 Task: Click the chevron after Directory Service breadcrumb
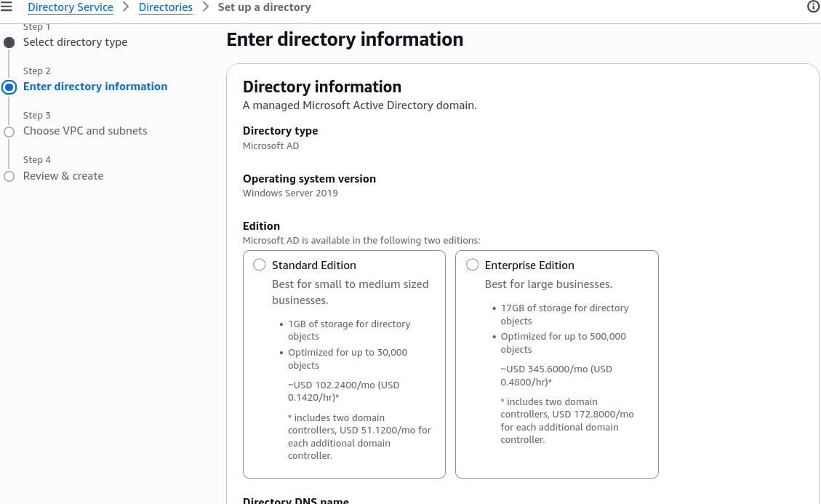(x=126, y=7)
